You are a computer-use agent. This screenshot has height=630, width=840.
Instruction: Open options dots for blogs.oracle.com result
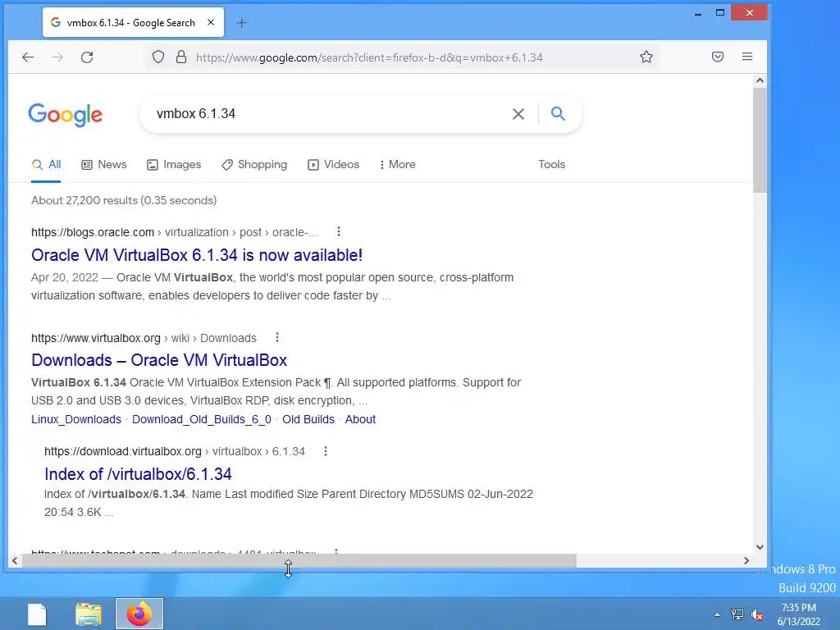[x=338, y=231]
